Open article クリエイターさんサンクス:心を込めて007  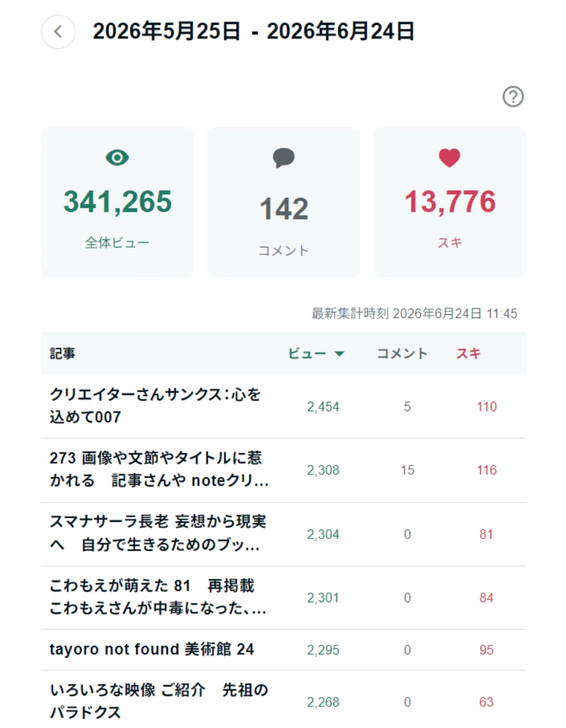[156, 406]
